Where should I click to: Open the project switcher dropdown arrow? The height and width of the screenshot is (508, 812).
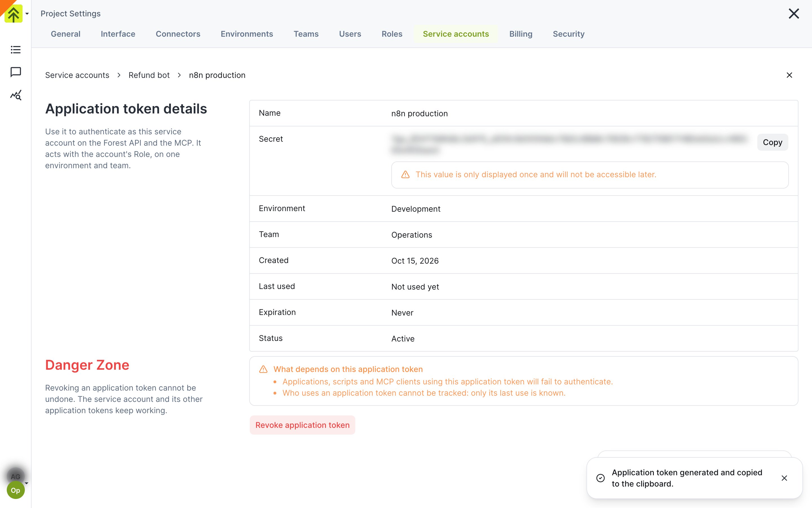click(x=27, y=14)
